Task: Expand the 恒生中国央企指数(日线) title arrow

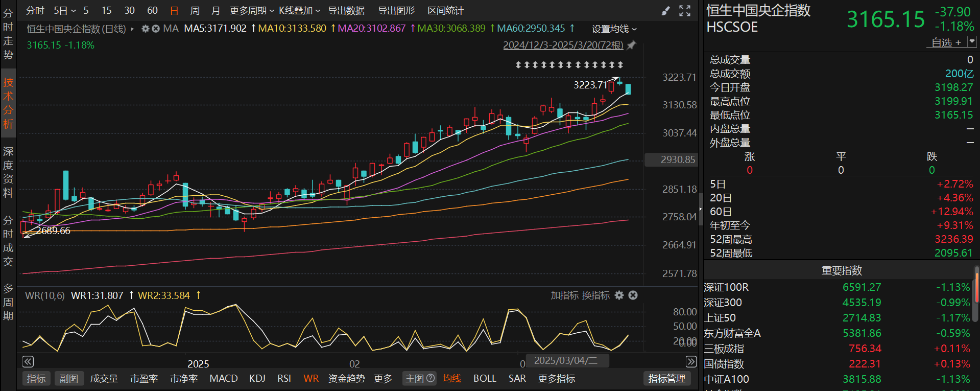Action: point(133,29)
